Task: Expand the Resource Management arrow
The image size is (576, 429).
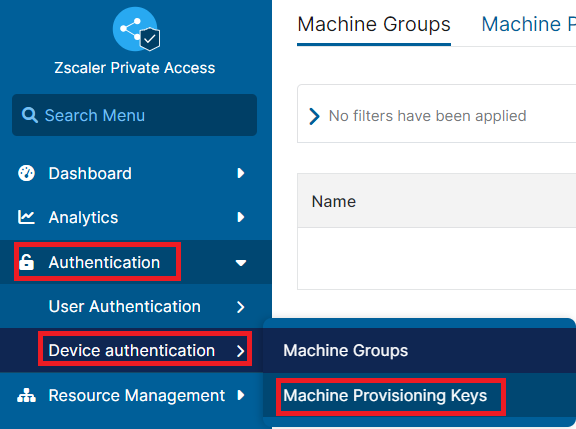Action: coord(241,395)
